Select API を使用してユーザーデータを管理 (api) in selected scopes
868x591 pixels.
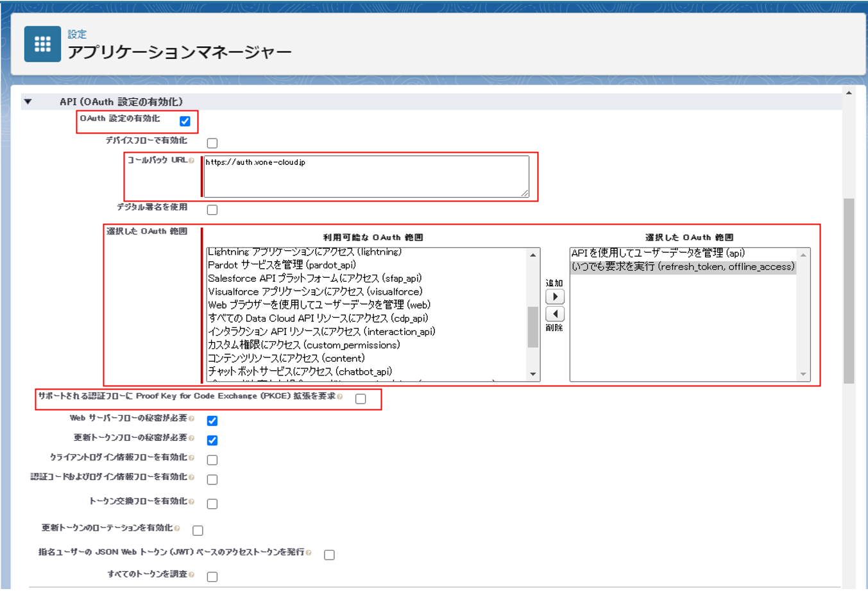658,253
